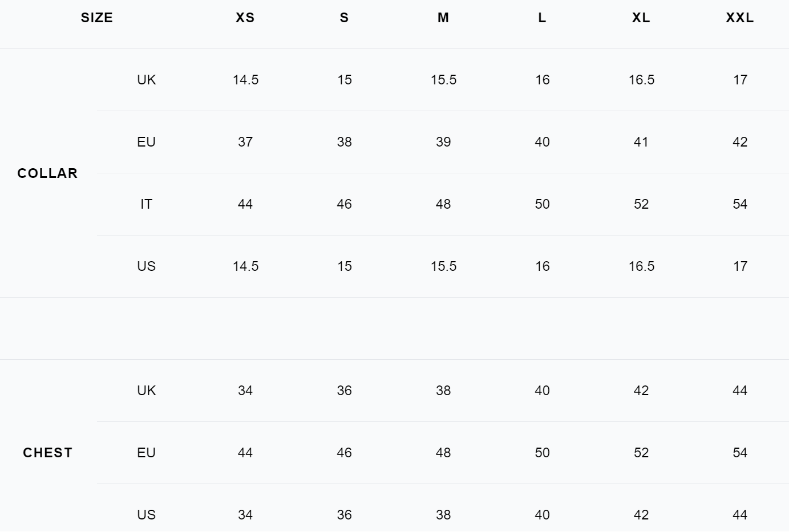Select IT collar value 50

point(542,204)
